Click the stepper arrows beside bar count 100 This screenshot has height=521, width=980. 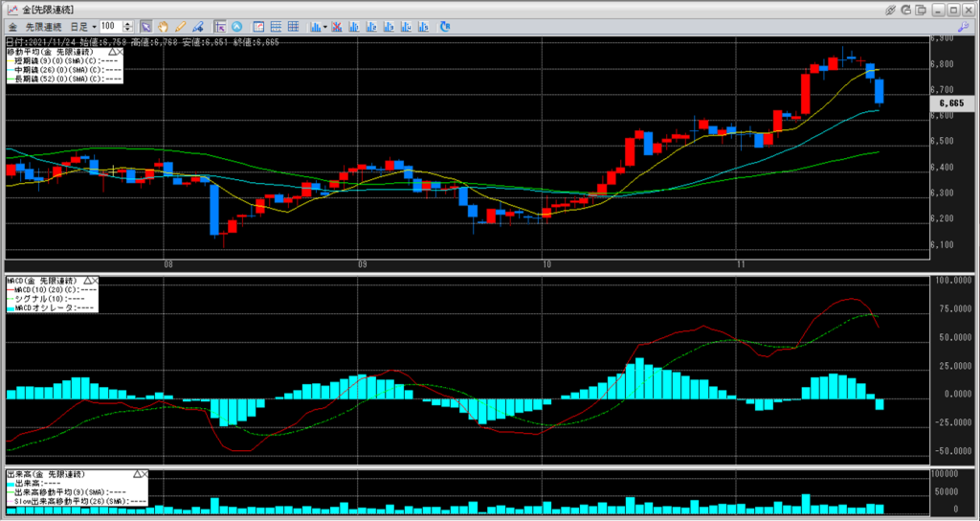(127, 26)
